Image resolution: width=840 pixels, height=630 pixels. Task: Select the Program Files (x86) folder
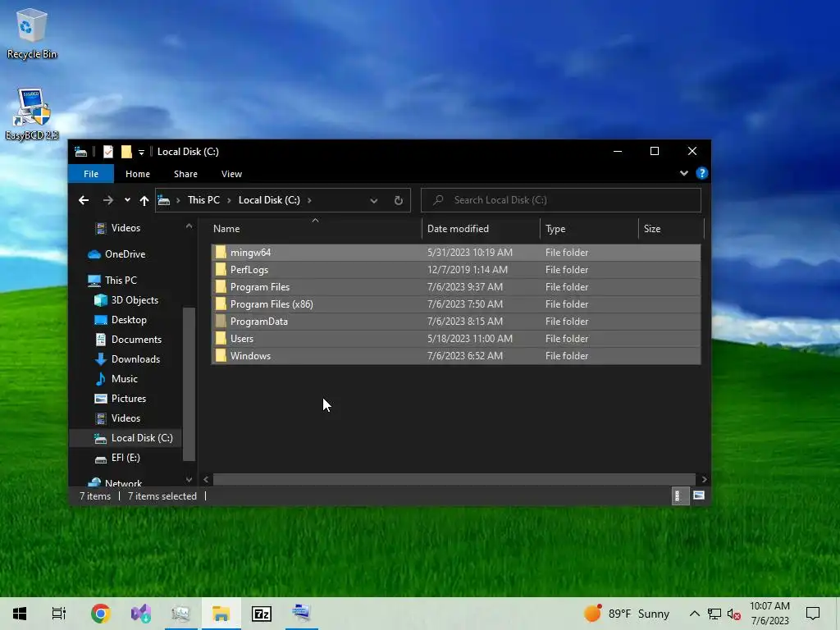[x=456, y=304]
